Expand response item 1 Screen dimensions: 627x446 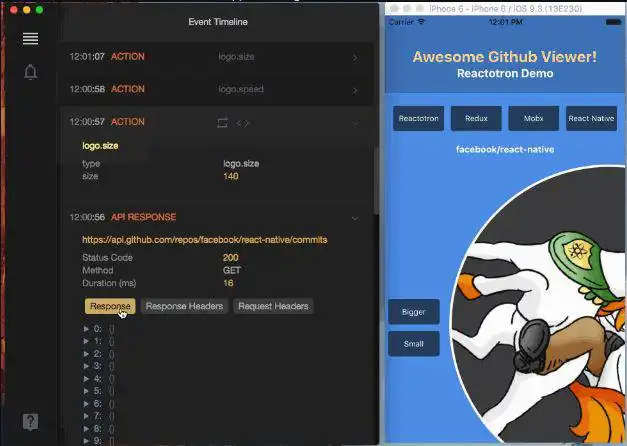point(86,341)
